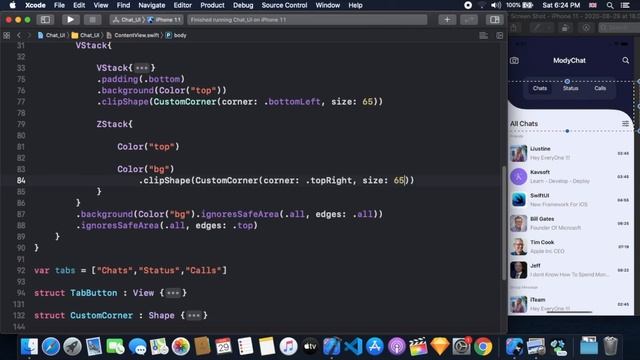640x360 pixels.
Task: Expand folded CustomCorner struct body
Action: pyautogui.click(x=194, y=316)
